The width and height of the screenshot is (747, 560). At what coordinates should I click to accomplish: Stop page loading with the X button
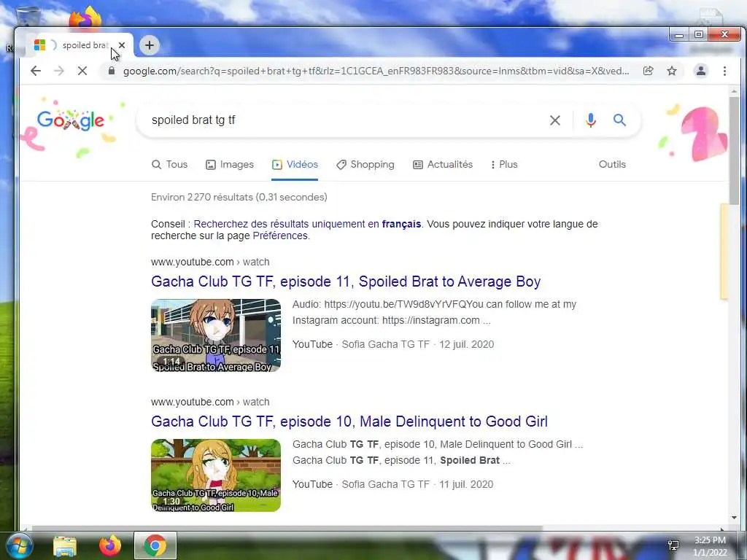[x=82, y=71]
